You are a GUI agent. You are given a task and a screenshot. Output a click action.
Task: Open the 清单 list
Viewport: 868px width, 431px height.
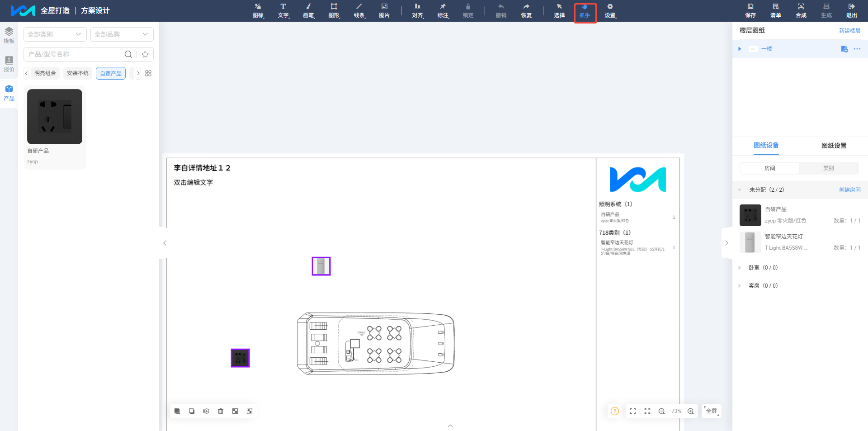point(776,11)
